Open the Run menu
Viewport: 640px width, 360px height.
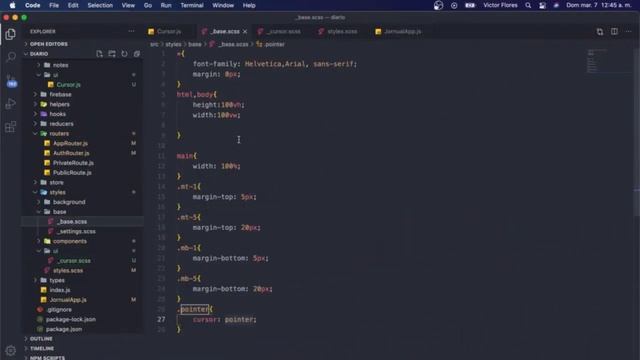(166, 5)
